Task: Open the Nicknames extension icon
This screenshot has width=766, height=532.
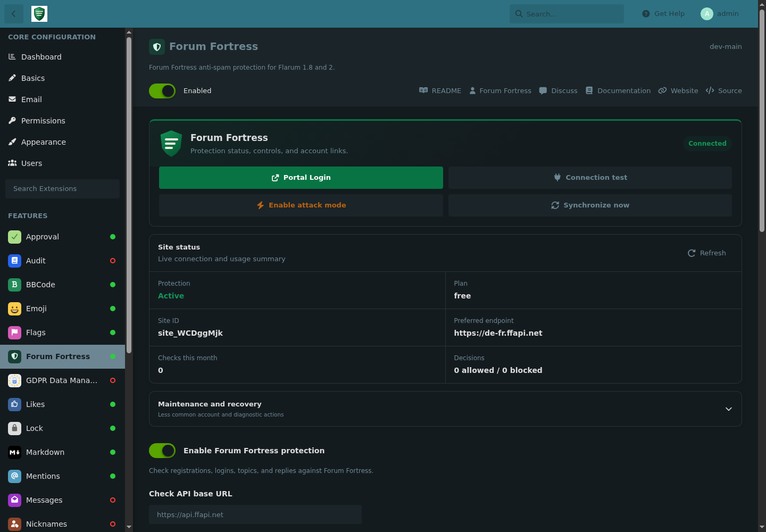Action: 14,524
